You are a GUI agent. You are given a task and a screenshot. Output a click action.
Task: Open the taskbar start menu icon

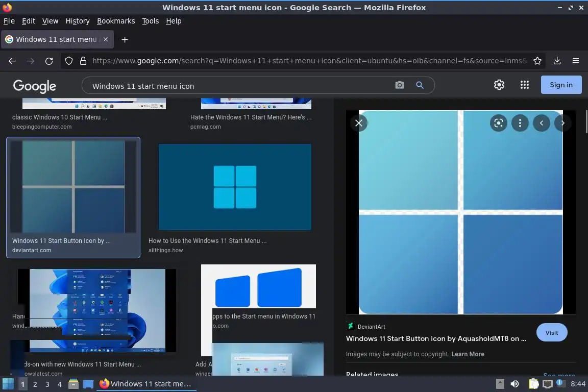(x=8, y=384)
